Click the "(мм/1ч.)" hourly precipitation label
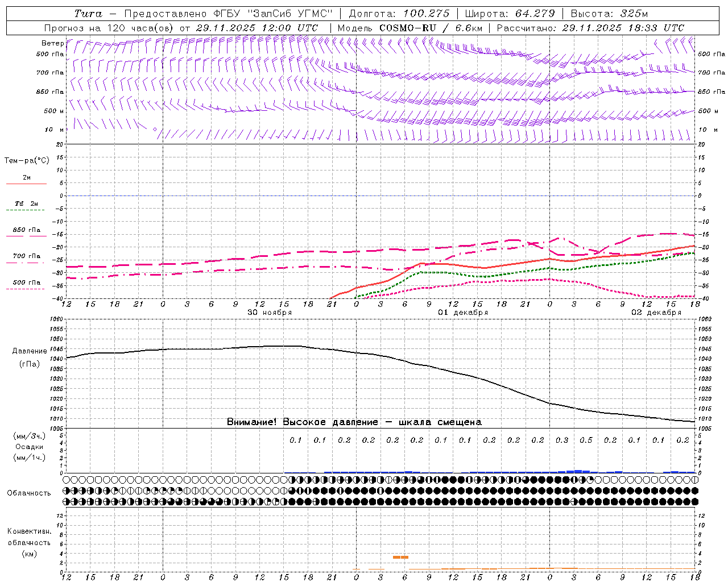728x582 pixels. [x=29, y=458]
